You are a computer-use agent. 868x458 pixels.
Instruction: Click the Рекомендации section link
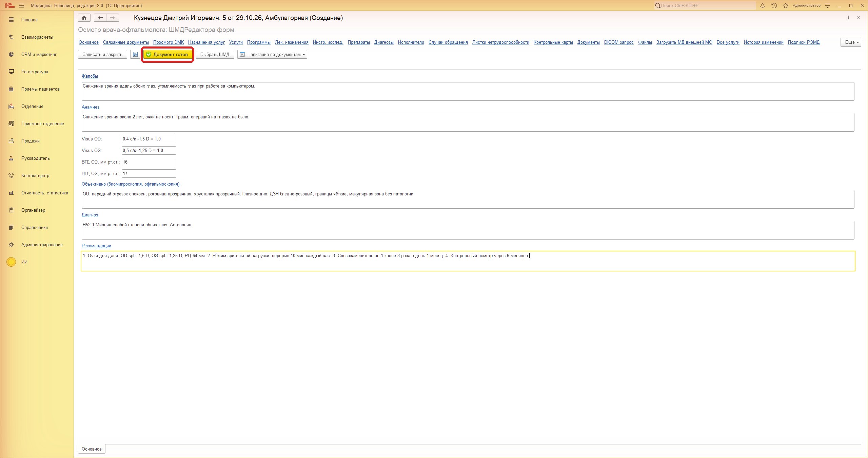click(96, 246)
